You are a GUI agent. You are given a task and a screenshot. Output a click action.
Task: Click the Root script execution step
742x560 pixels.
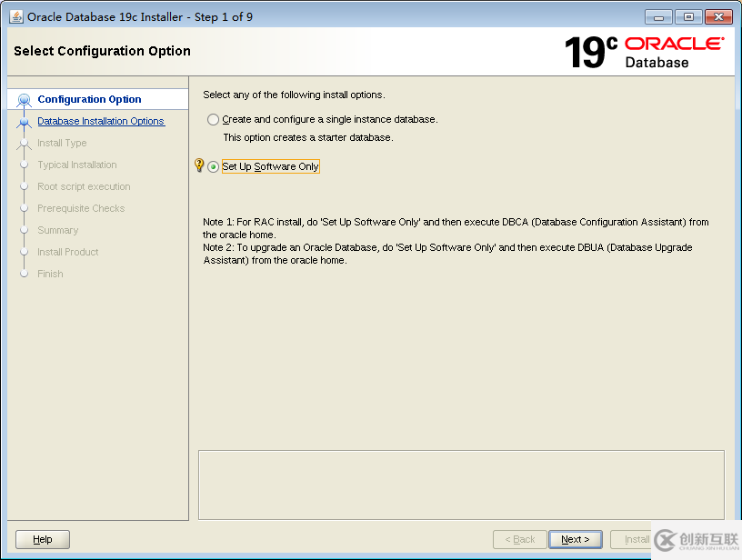pyautogui.click(x=84, y=186)
